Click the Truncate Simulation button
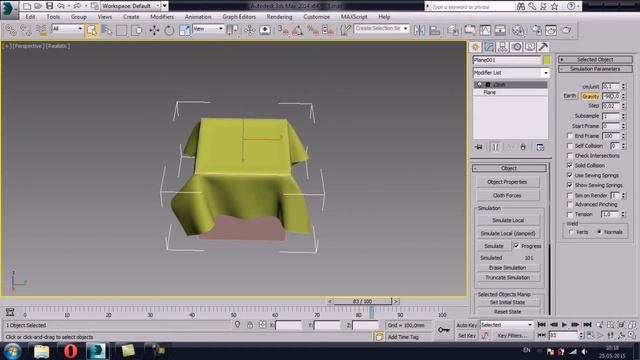 click(508, 278)
